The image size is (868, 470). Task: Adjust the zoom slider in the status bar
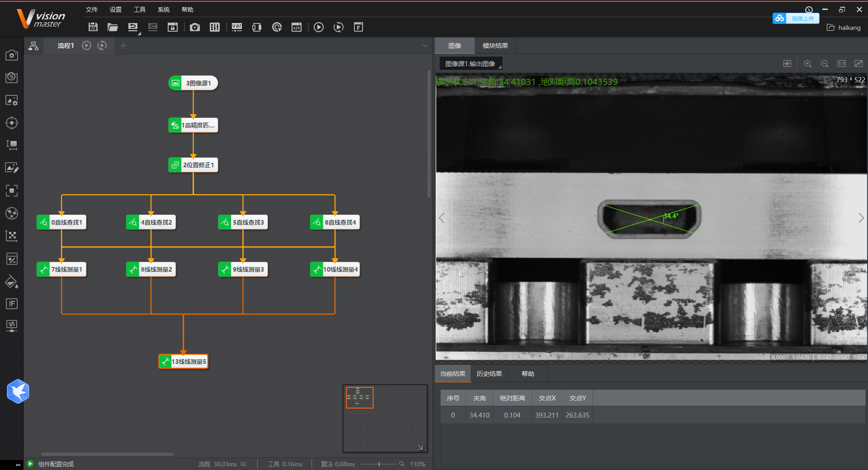click(380, 464)
